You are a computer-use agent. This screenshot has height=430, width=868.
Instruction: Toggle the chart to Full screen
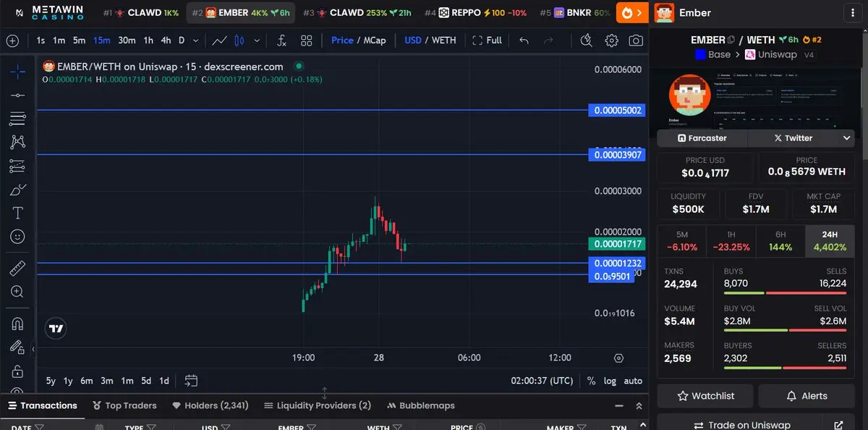(x=487, y=41)
